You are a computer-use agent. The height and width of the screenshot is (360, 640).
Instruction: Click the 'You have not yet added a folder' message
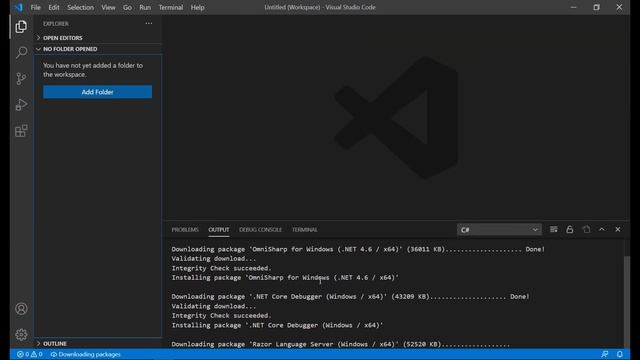point(93,70)
